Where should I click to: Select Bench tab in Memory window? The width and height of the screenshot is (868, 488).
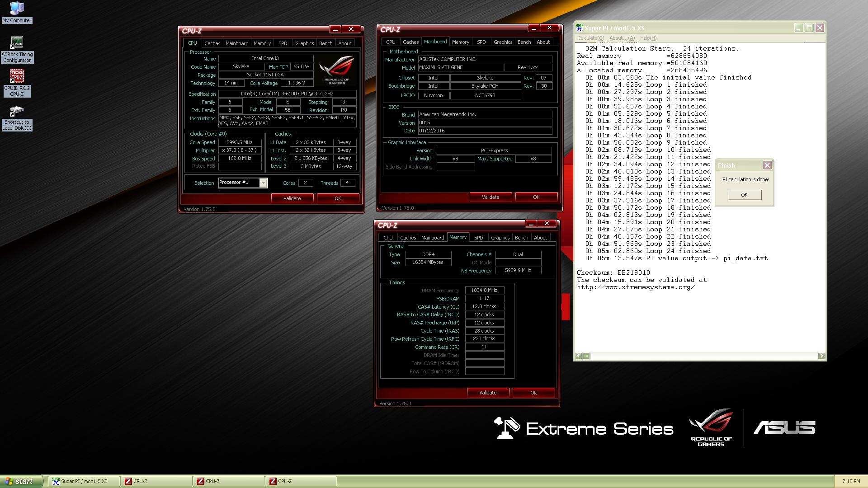tap(521, 238)
